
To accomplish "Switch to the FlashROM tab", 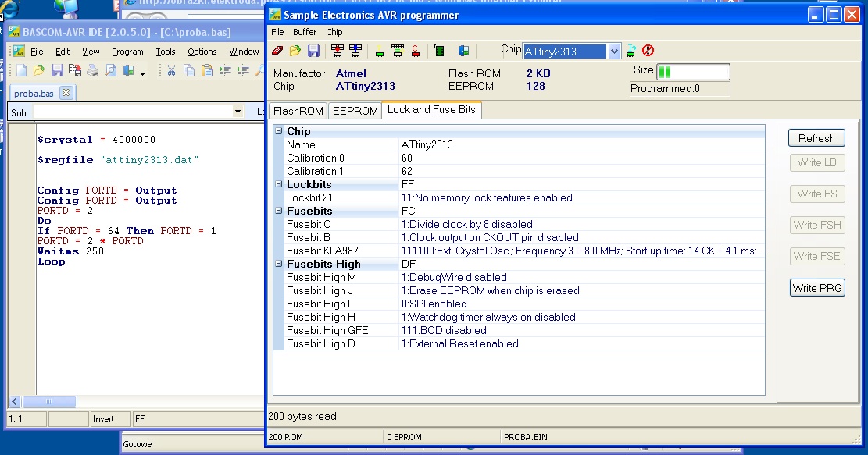I will pos(298,111).
